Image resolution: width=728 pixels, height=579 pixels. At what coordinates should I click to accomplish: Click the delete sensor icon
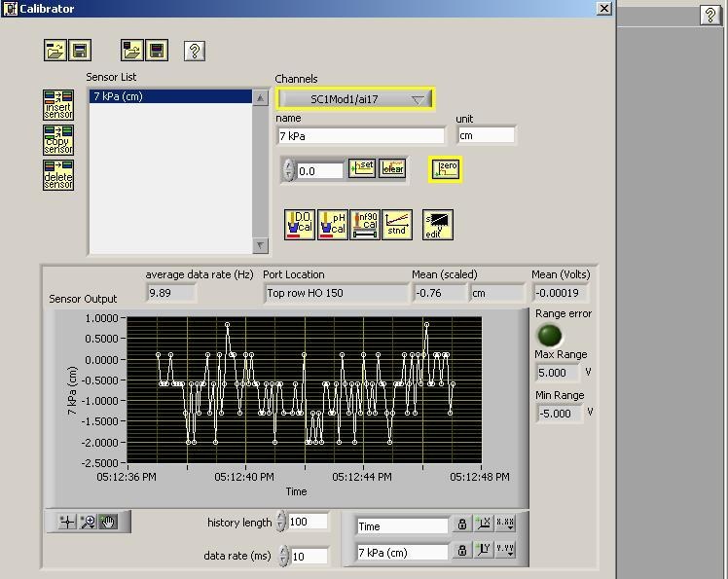tap(58, 175)
